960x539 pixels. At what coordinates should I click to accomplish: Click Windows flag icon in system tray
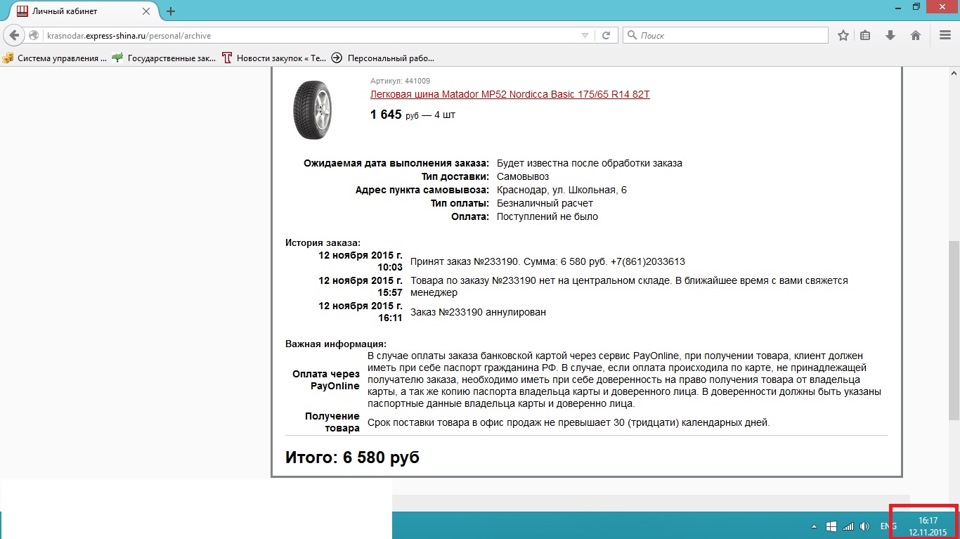[831, 526]
